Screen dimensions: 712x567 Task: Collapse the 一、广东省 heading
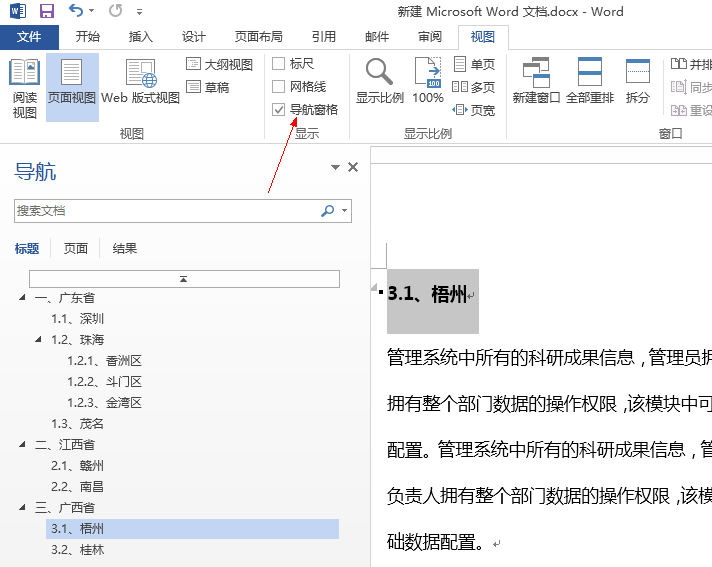click(x=22, y=298)
